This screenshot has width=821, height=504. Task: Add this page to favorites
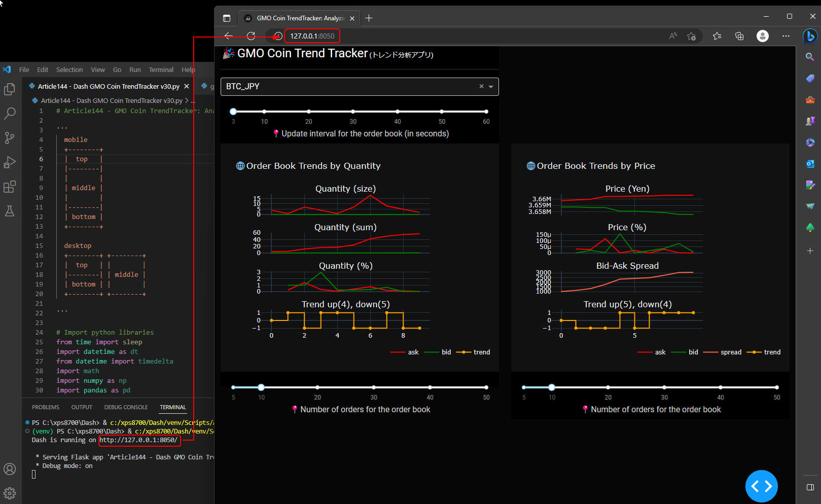(691, 36)
